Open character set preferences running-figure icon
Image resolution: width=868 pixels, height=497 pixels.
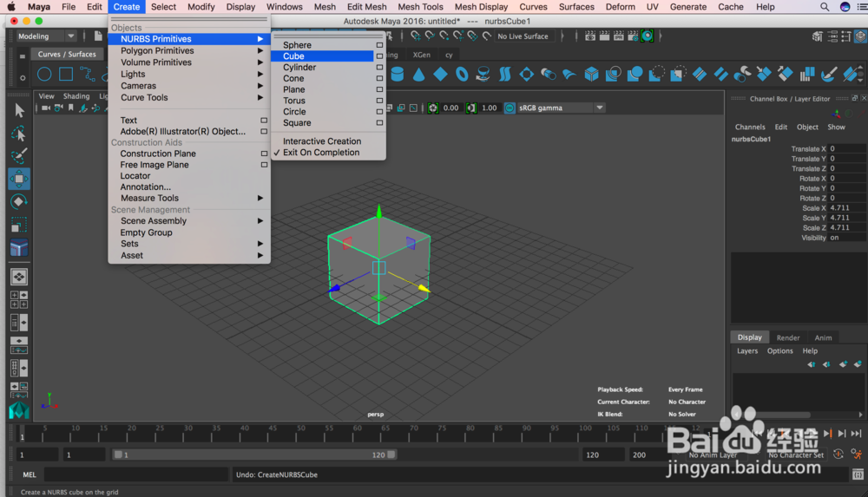click(x=857, y=454)
